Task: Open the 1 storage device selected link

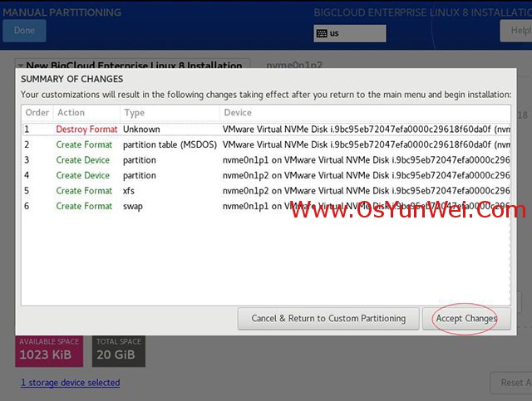Action: pyautogui.click(x=70, y=383)
